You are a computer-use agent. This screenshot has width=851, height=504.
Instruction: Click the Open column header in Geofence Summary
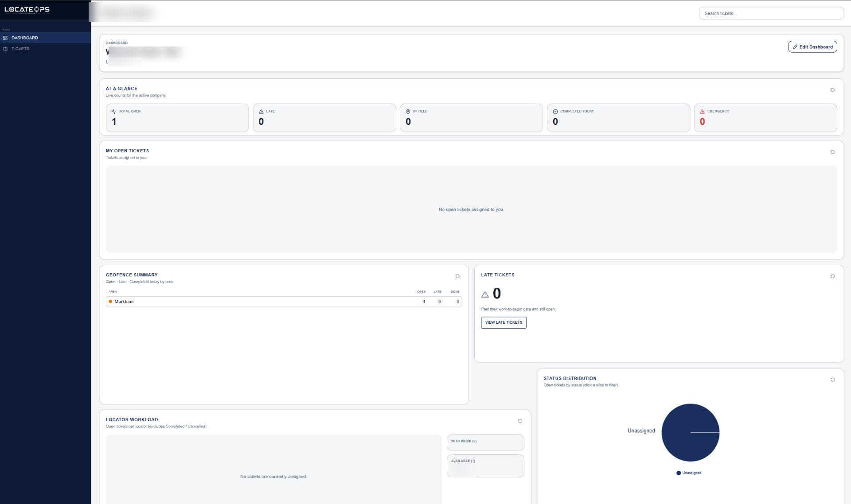click(422, 292)
